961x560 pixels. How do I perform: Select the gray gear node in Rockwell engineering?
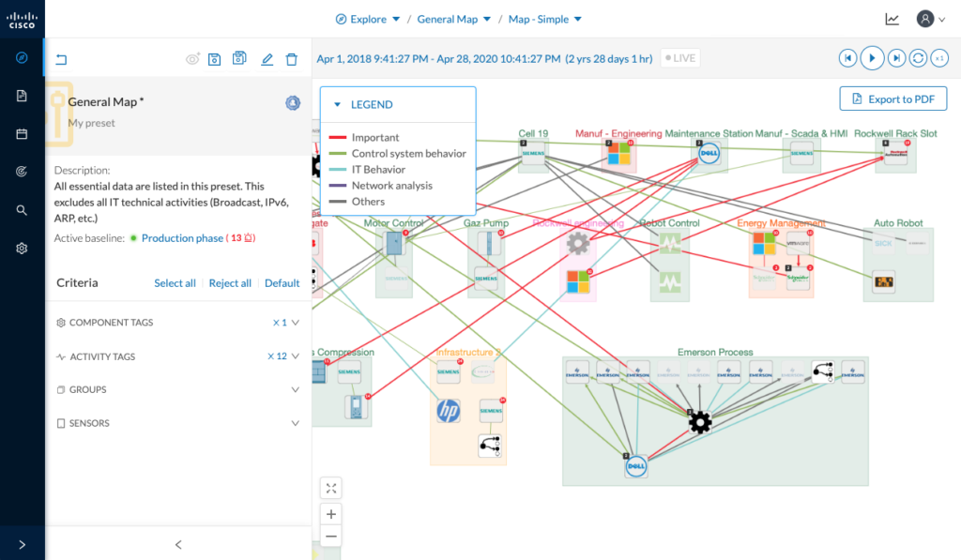pos(577,243)
